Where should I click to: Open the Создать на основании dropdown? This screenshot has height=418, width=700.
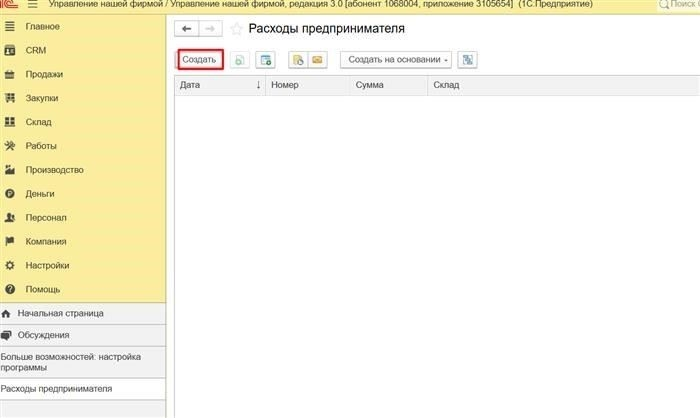[x=396, y=60]
